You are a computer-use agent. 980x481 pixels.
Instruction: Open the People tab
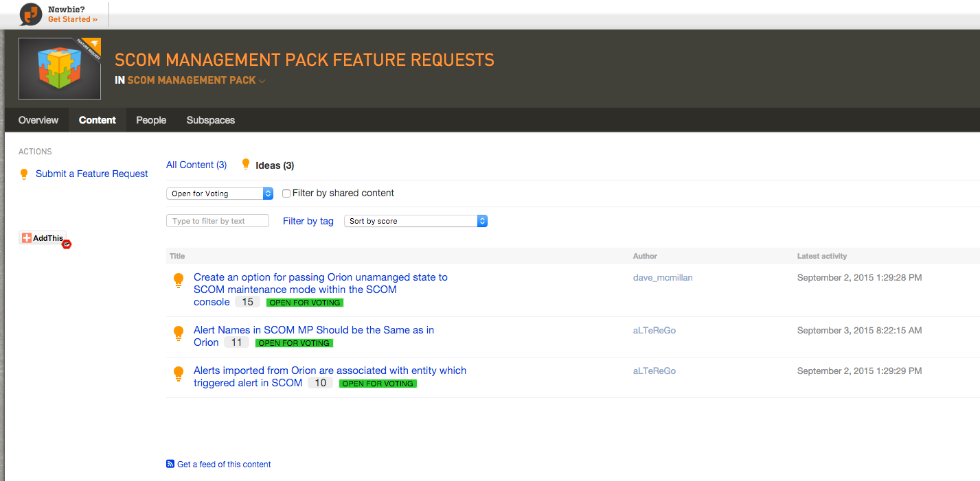(151, 120)
